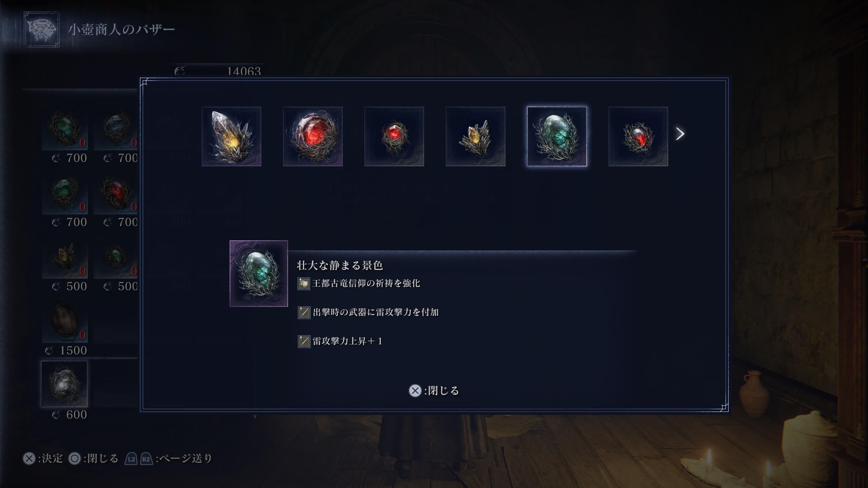
Task: Click the jar merchant bazaar emblem icon
Action: (41, 29)
